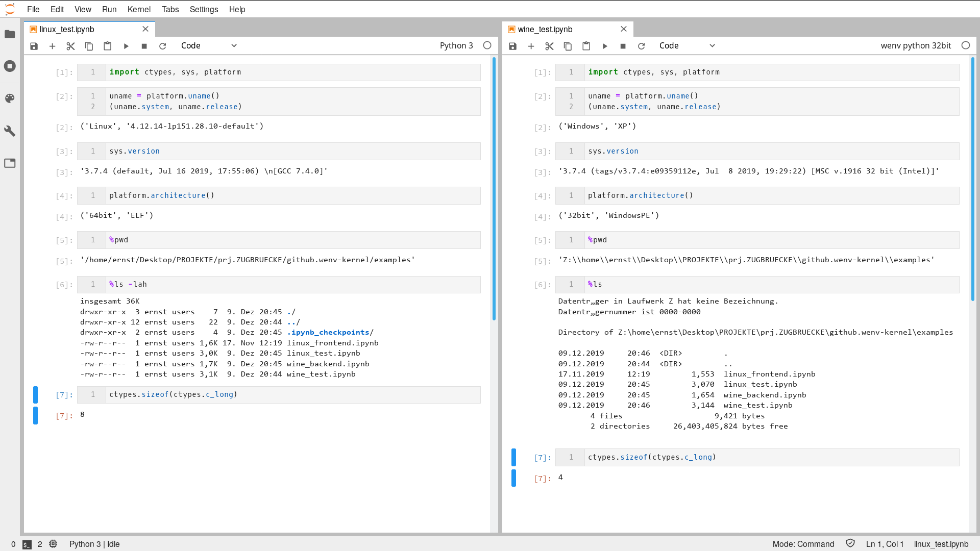
Task: Open the Commands palette sidebar icon
Action: [10, 98]
